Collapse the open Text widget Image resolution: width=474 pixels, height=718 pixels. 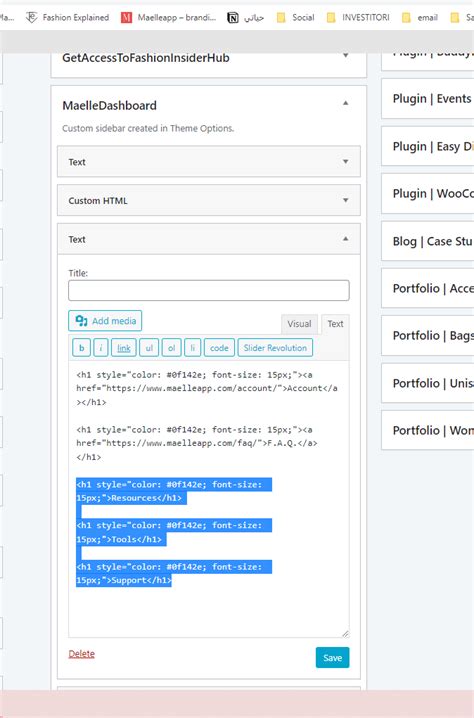pos(209,239)
